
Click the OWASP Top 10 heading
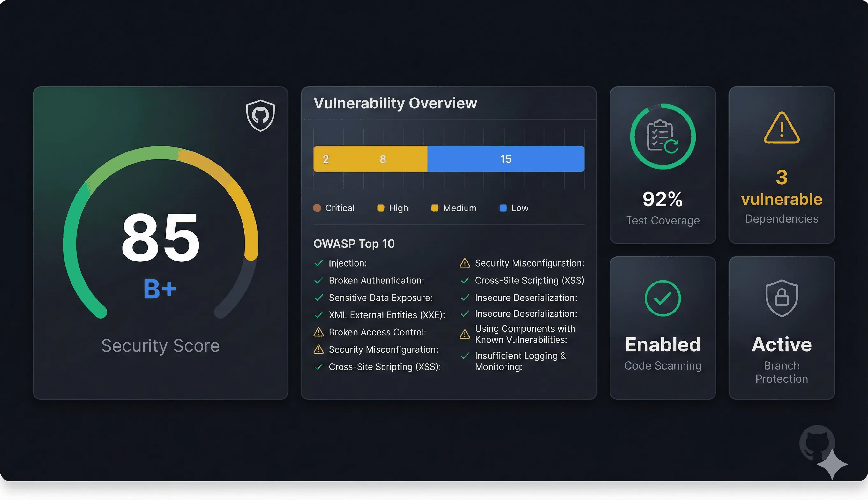(x=354, y=244)
